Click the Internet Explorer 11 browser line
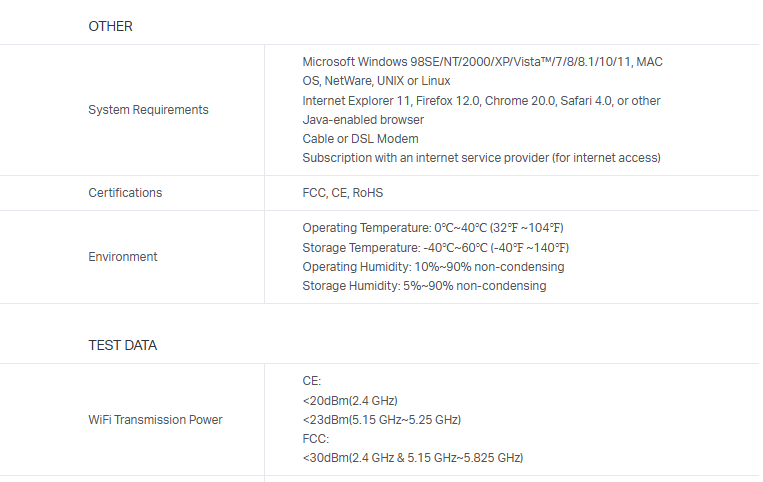The width and height of the screenshot is (763, 482). coord(481,101)
